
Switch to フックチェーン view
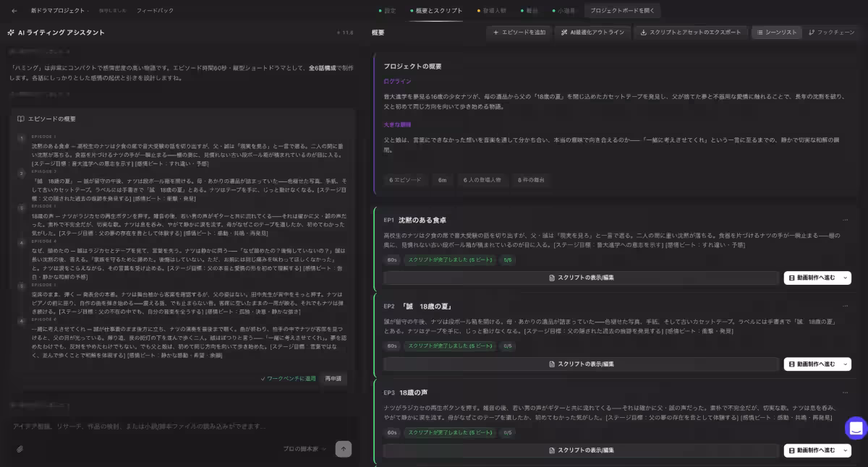click(831, 33)
